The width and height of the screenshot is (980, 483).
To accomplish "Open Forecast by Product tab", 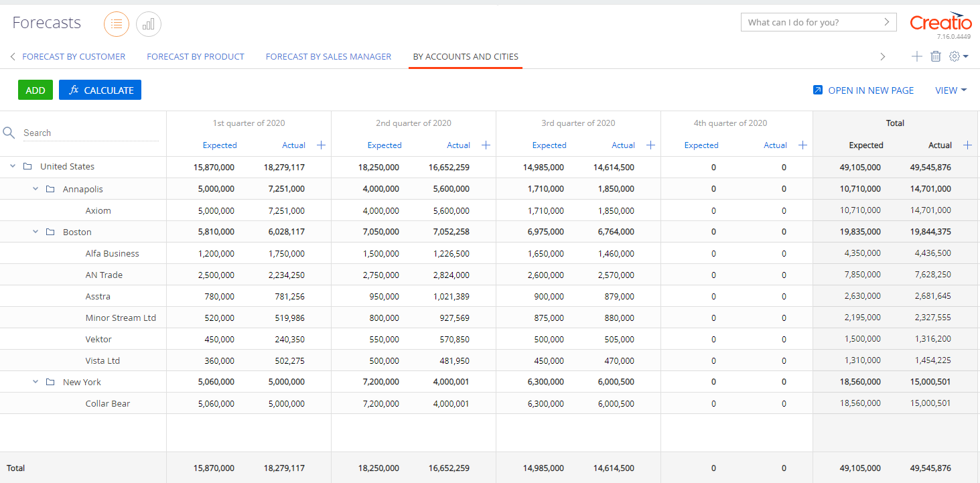I will 196,57.
